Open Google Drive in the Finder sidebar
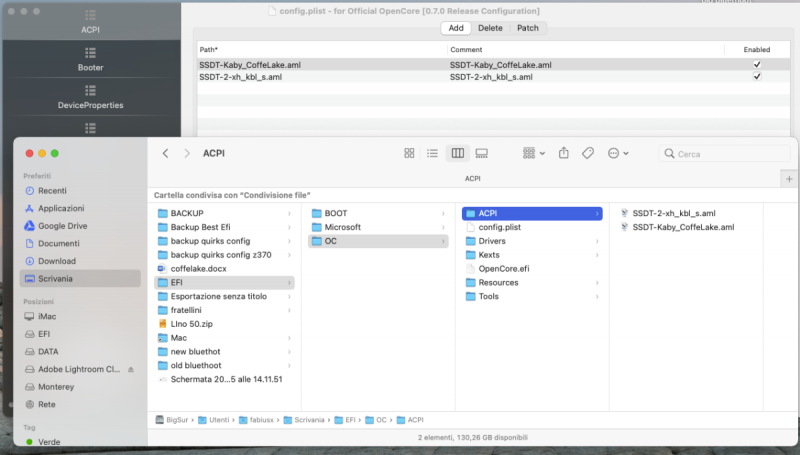 (x=80, y=226)
